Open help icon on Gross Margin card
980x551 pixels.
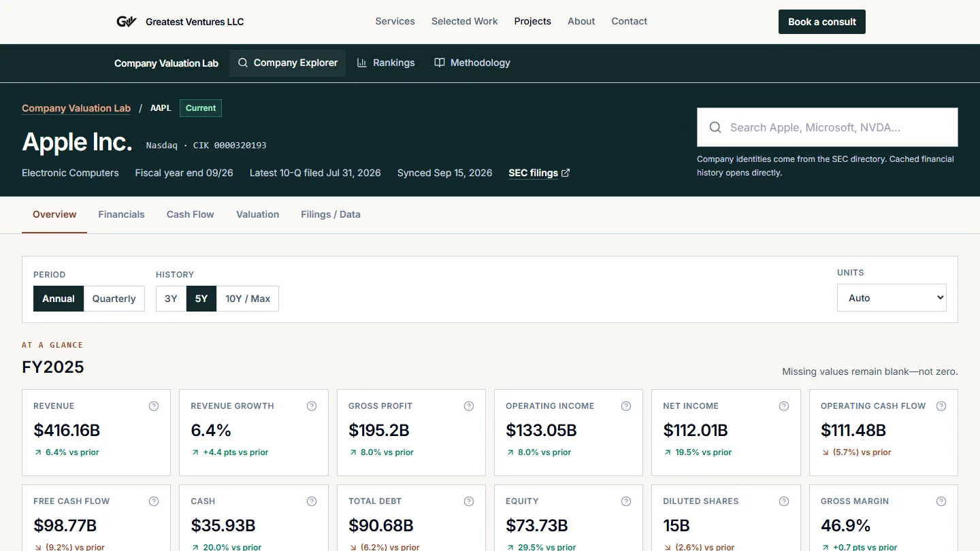[941, 501]
